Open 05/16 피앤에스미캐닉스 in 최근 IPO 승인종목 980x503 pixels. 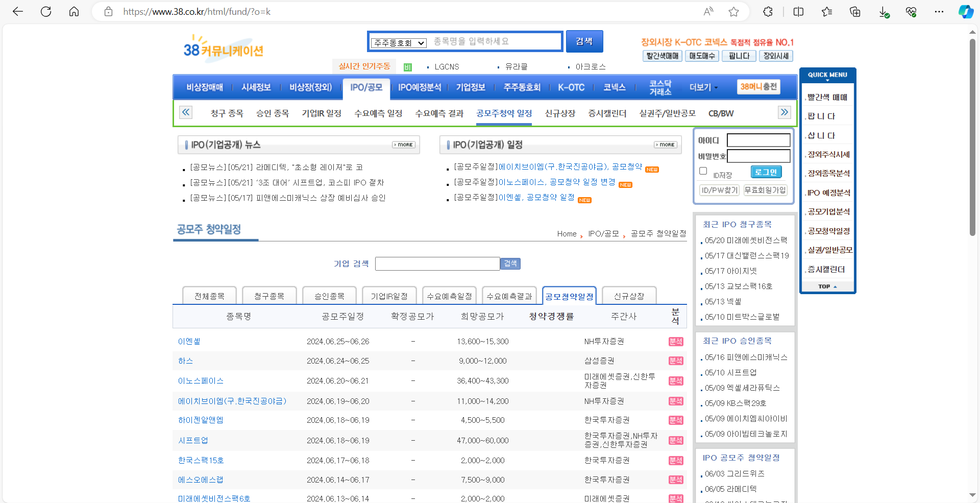[x=746, y=357]
